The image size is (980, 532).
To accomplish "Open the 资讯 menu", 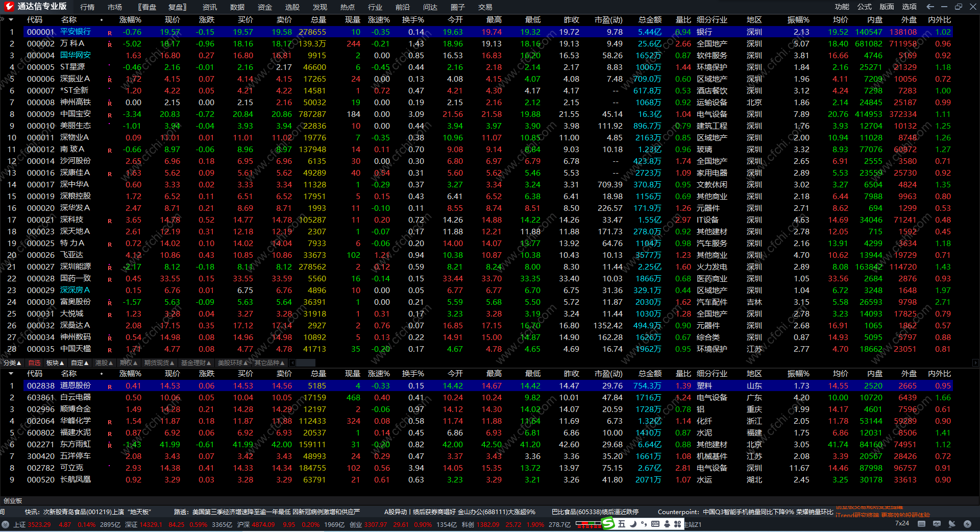I will point(210,7).
